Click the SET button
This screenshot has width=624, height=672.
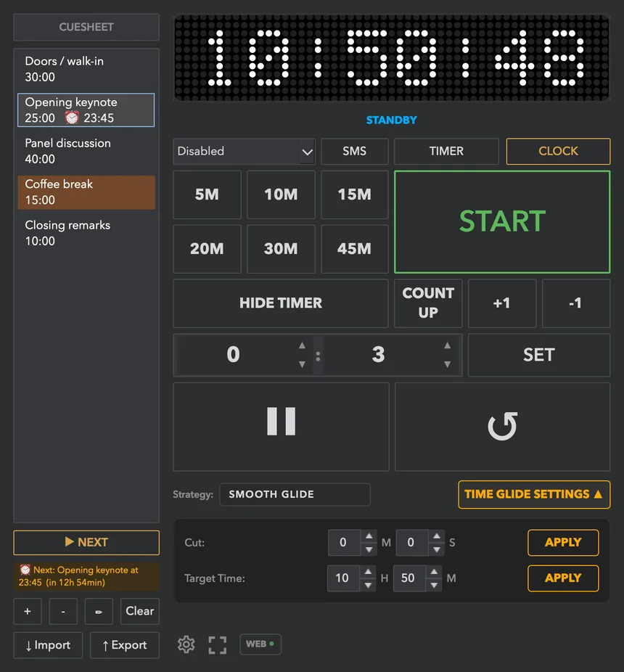coord(539,356)
